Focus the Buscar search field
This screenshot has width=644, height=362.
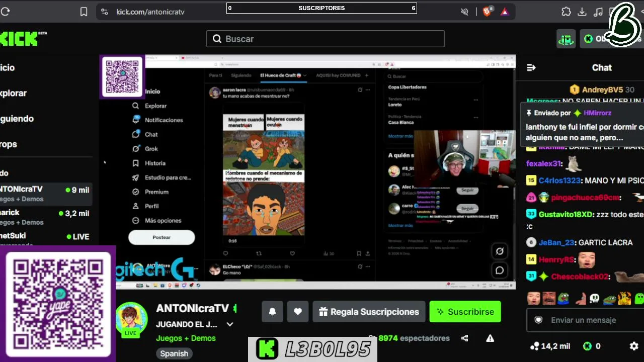[325, 39]
